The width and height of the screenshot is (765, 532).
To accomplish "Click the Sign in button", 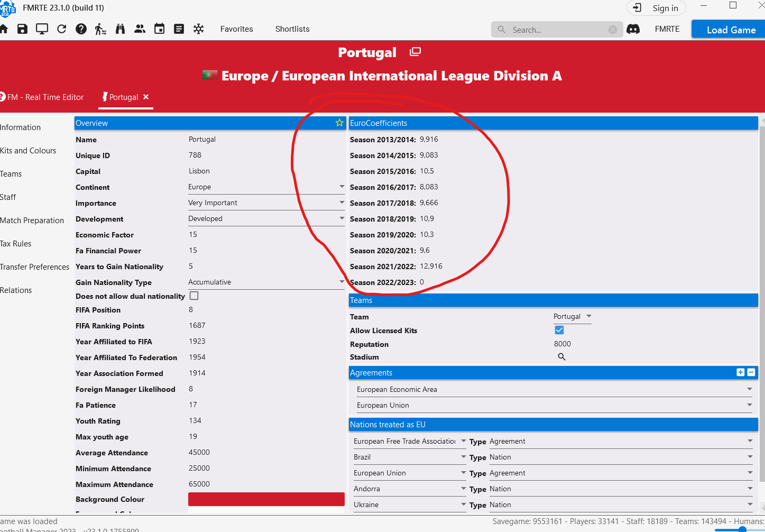I will 656,8.
